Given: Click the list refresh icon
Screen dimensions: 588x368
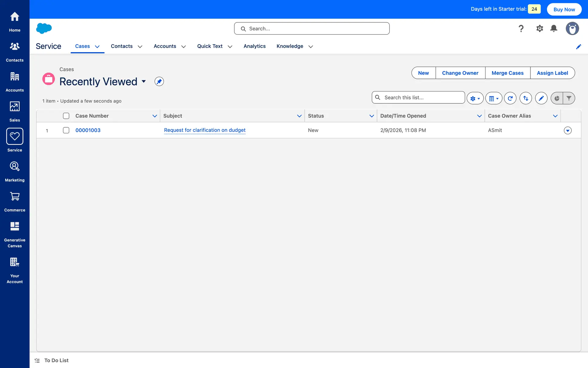Looking at the screenshot, I should (510, 98).
